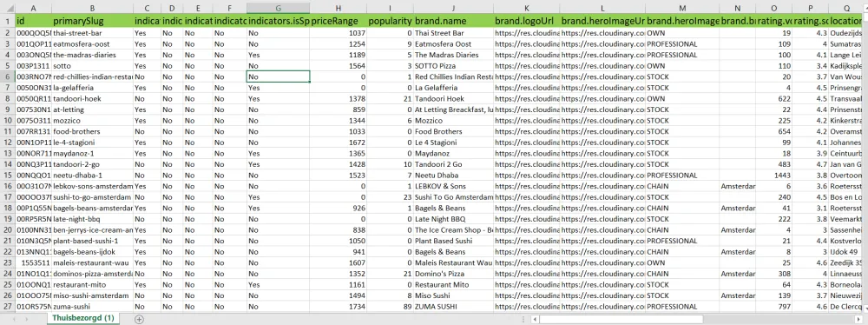Select the at-letting slug cell
Screen dimensions: 868x325
point(92,109)
